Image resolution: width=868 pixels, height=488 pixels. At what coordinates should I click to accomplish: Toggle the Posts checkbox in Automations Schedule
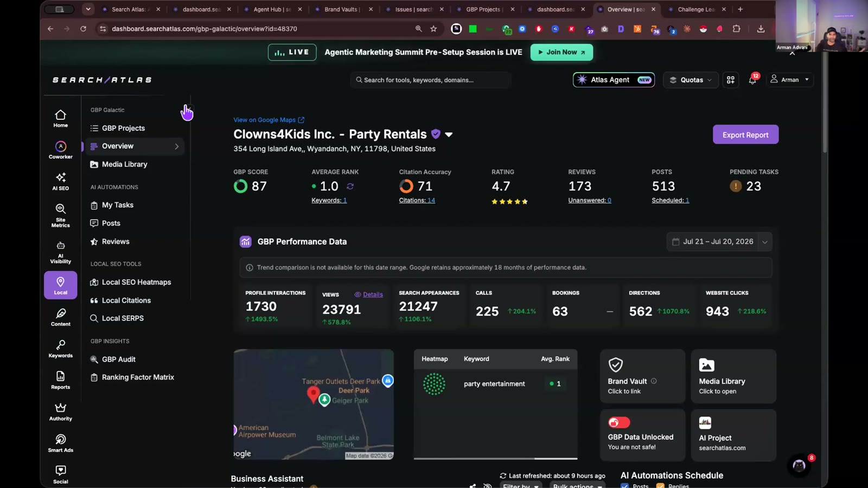pyautogui.click(x=624, y=486)
